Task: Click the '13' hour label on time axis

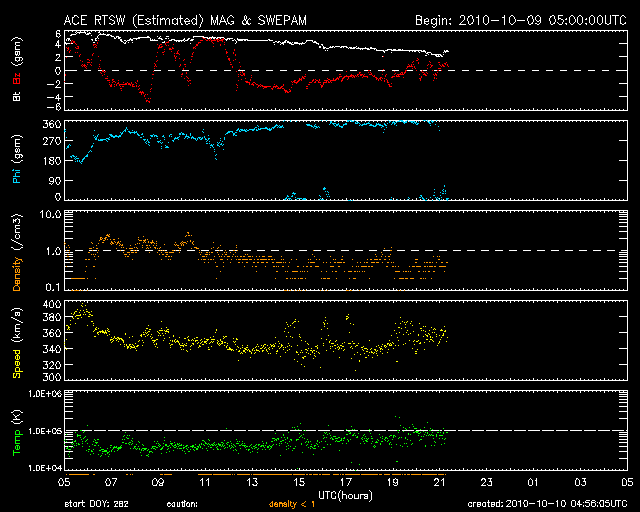Action: [252, 483]
